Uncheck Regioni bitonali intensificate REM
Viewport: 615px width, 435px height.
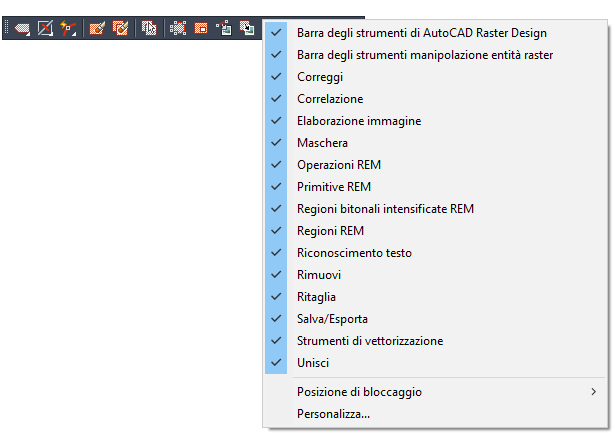click(435, 209)
